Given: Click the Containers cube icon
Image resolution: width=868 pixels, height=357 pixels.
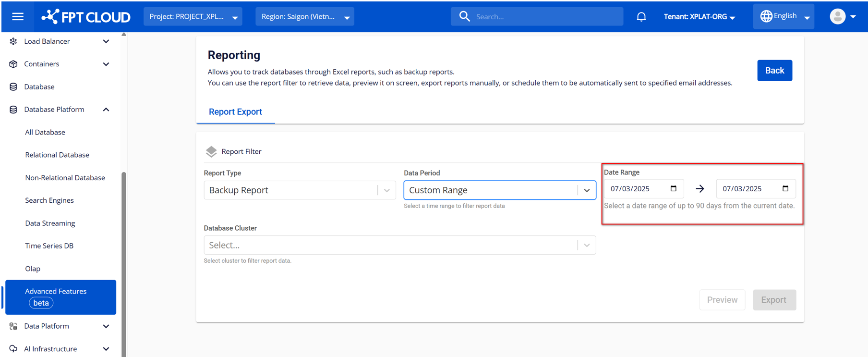Looking at the screenshot, I should tap(13, 64).
